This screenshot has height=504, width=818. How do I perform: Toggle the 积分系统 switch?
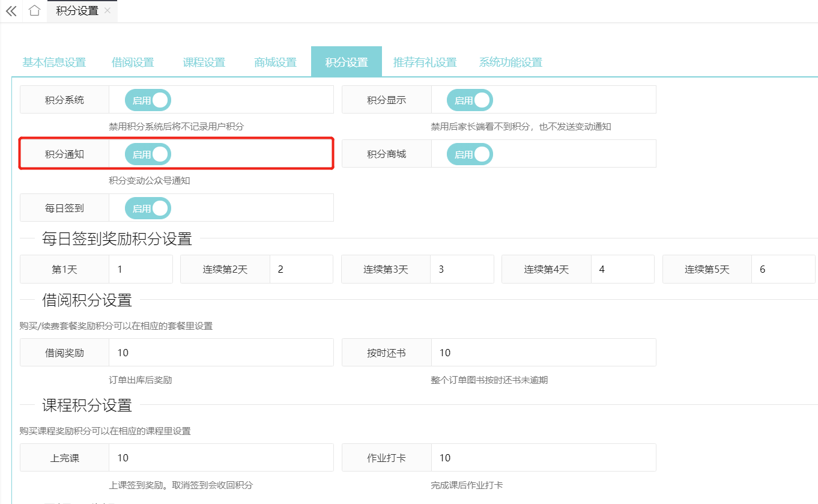pyautogui.click(x=148, y=100)
